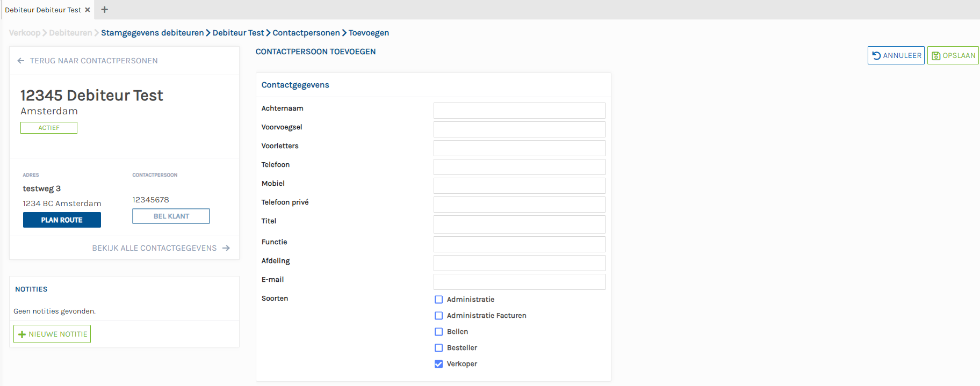Screen dimensions: 980x386
Task: Click the Bel Klant button
Action: [x=171, y=216]
